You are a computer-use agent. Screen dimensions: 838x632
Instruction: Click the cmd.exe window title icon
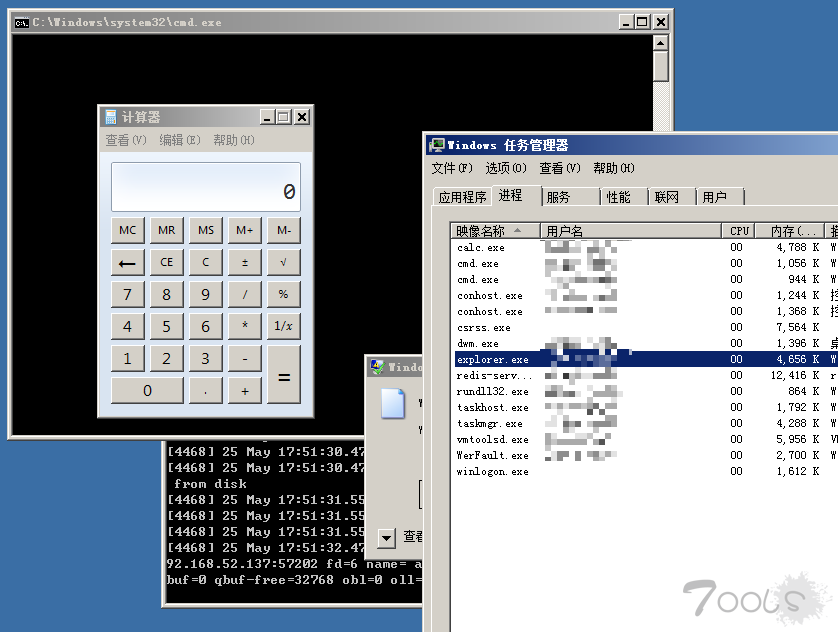(21, 22)
